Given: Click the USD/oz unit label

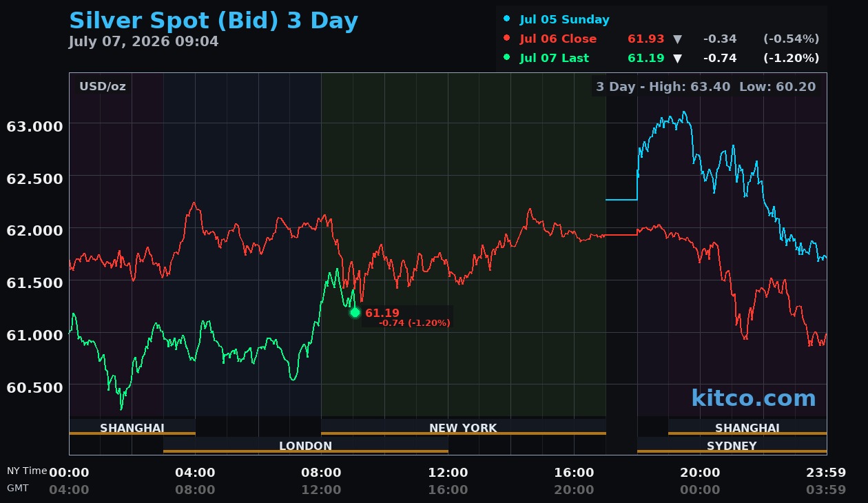Looking at the screenshot, I should 103,87.
